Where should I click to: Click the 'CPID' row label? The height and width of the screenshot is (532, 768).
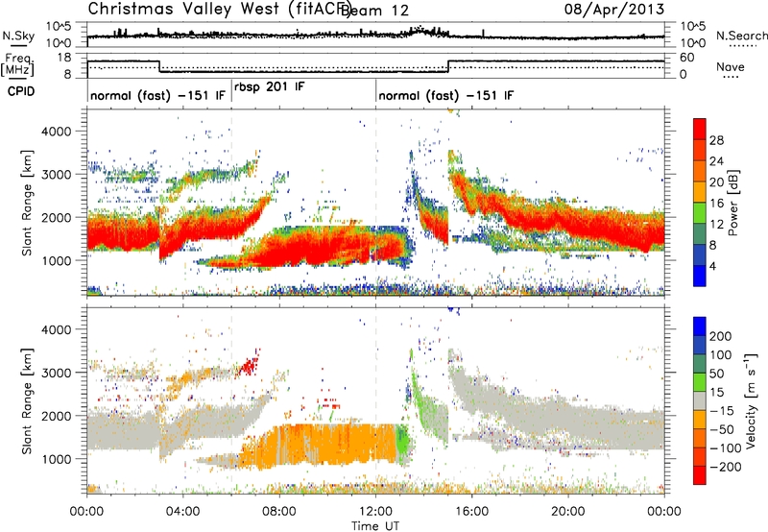click(21, 91)
